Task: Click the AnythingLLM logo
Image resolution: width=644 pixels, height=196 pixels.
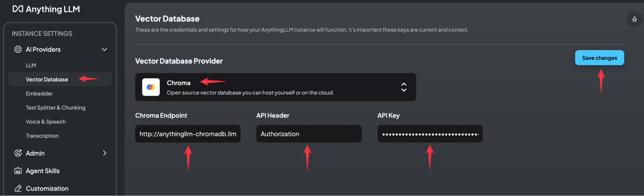Action: coord(46,9)
